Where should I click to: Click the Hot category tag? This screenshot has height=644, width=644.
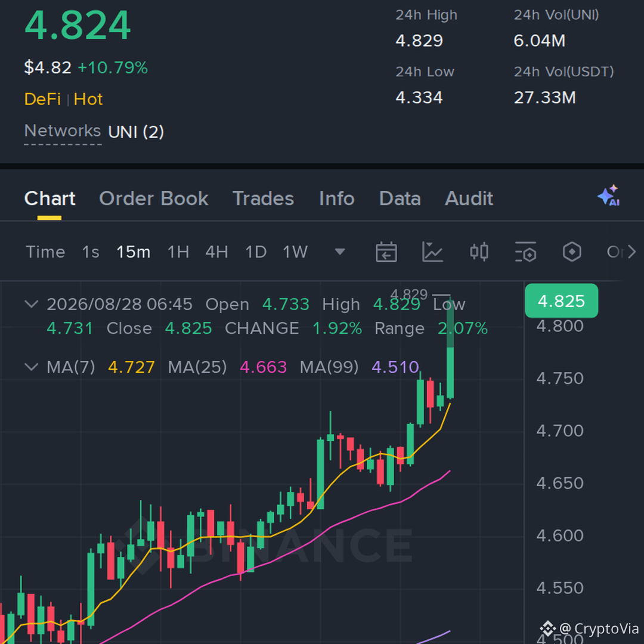(x=88, y=100)
